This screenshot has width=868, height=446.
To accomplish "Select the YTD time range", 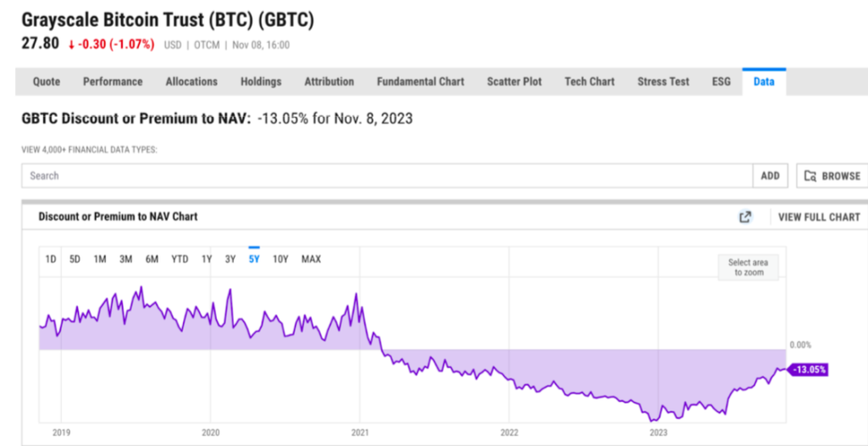I will pos(180,259).
